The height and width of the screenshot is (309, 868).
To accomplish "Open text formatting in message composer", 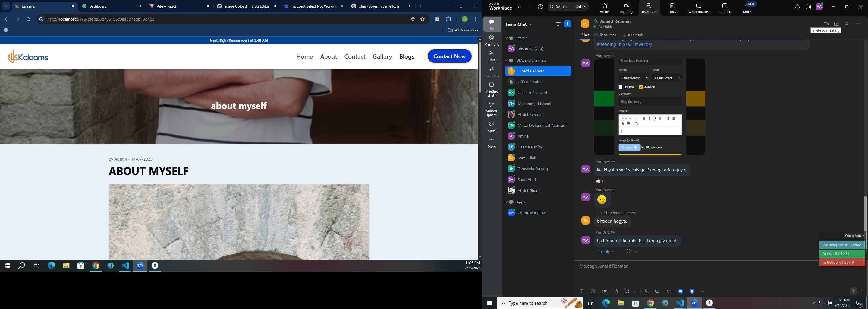I will tap(581, 291).
